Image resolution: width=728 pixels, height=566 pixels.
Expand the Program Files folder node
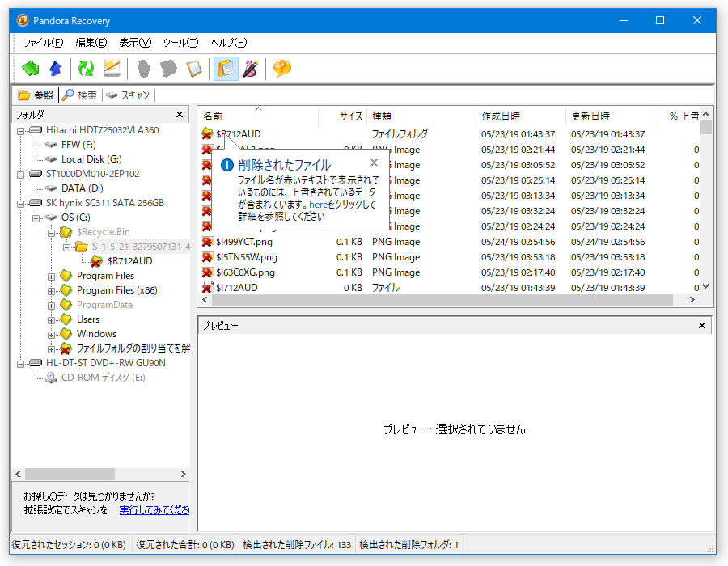pyautogui.click(x=51, y=277)
